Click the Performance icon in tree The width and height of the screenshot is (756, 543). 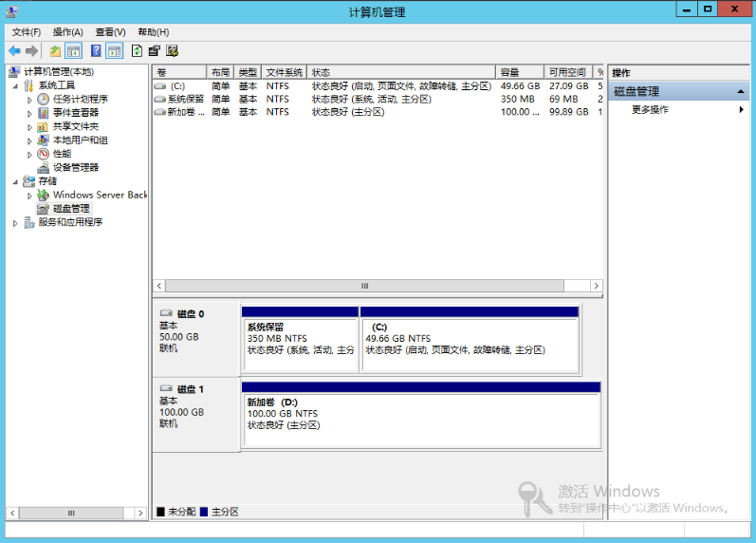[x=44, y=154]
